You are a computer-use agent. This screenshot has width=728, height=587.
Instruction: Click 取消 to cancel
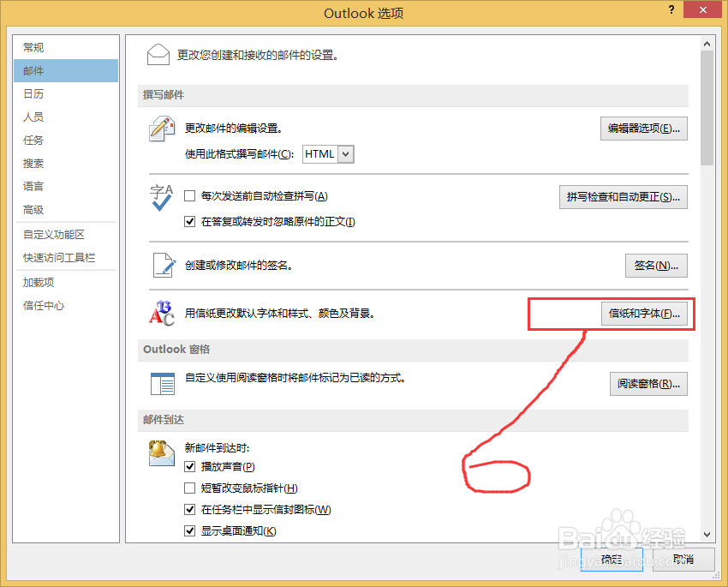[683, 559]
